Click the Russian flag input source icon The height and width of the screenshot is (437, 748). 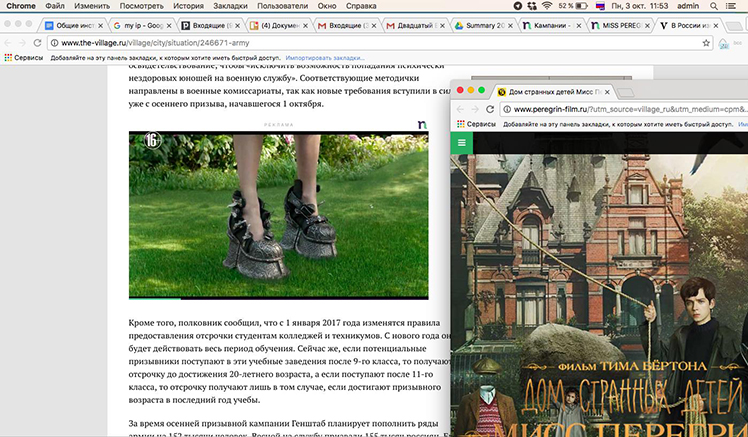point(601,6)
